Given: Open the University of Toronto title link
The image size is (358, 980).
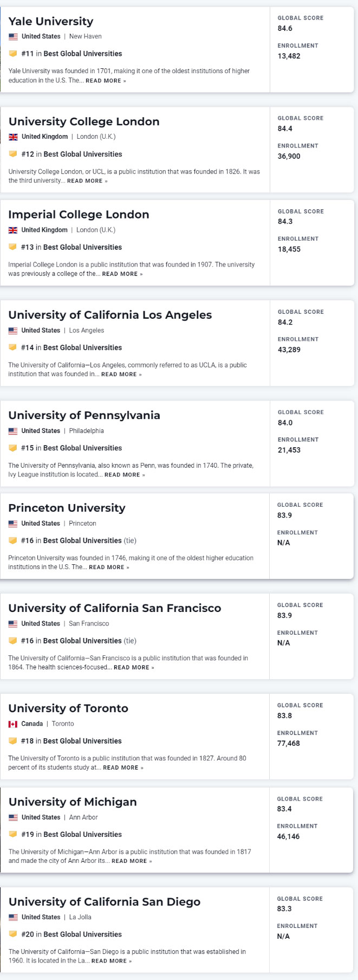Looking at the screenshot, I should tap(68, 708).
